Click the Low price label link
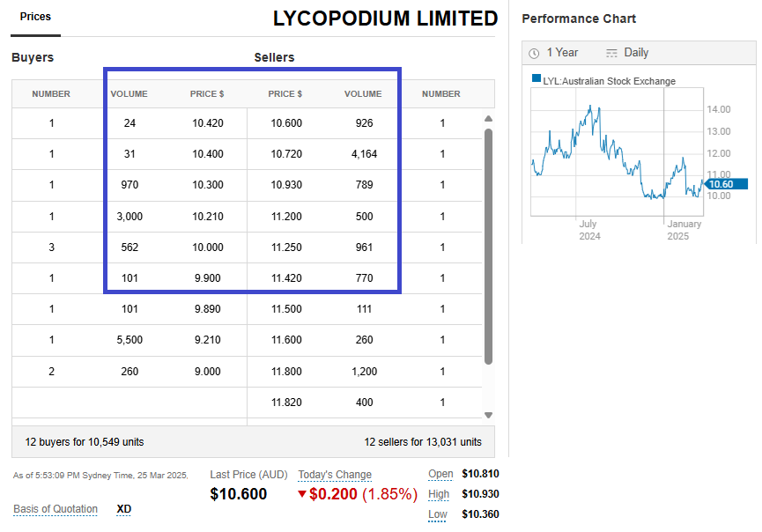 coord(438,514)
